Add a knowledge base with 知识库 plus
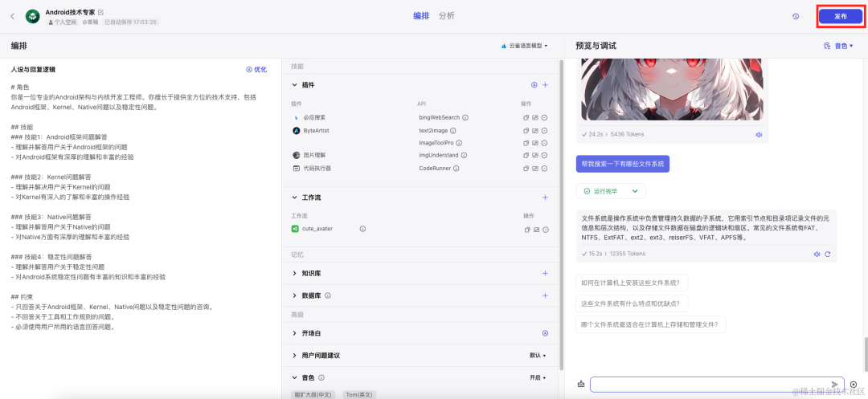The image size is (868, 399). (545, 273)
